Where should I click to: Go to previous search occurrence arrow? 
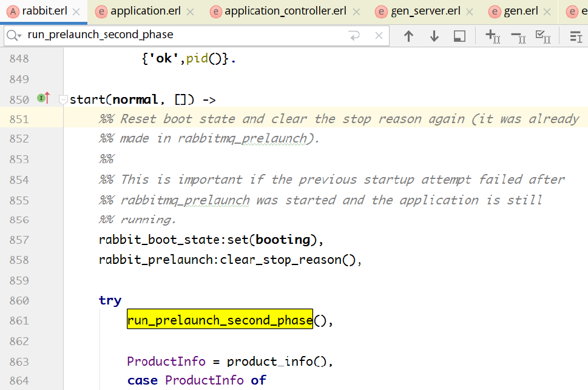click(408, 36)
